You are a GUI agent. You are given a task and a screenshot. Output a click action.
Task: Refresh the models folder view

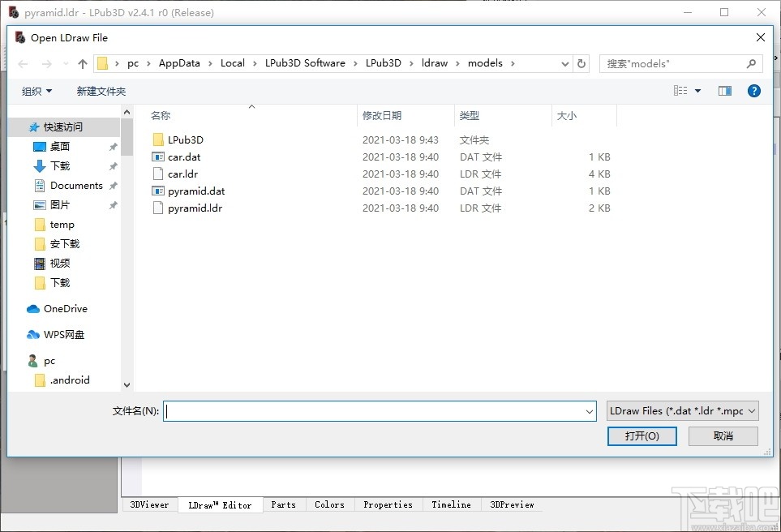point(582,62)
